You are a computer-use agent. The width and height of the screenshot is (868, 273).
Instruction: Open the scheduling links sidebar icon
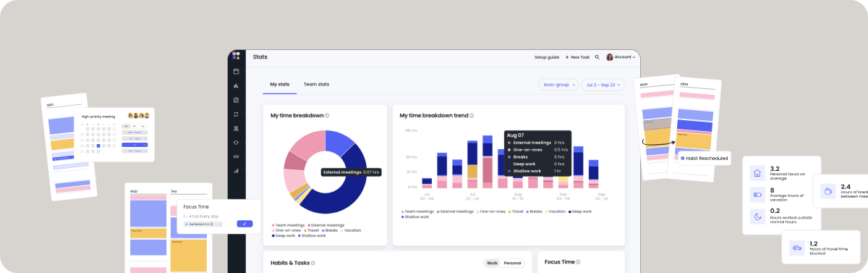236,156
